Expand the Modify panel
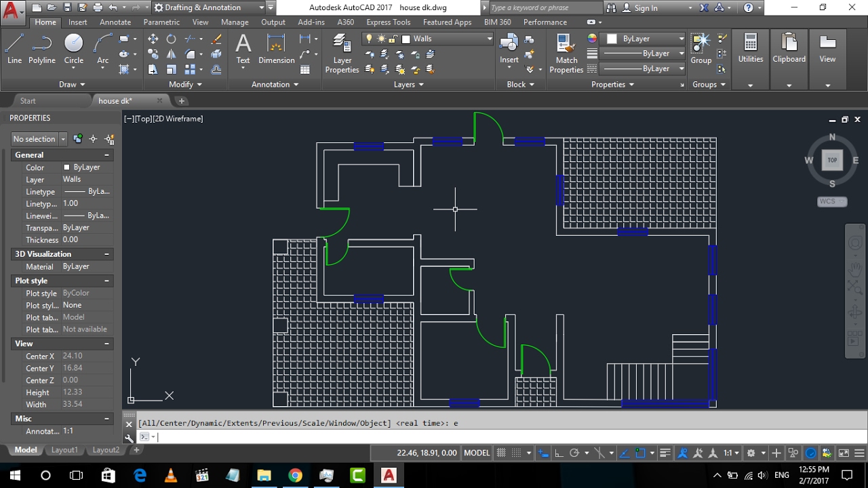Screen dimensions: 868x488 coord(185,85)
